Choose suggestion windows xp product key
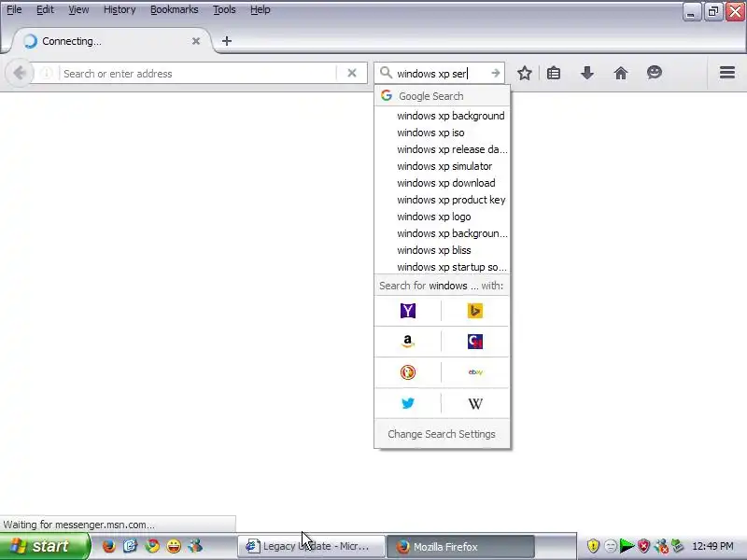Image resolution: width=747 pixels, height=560 pixels. pyautogui.click(x=442, y=200)
